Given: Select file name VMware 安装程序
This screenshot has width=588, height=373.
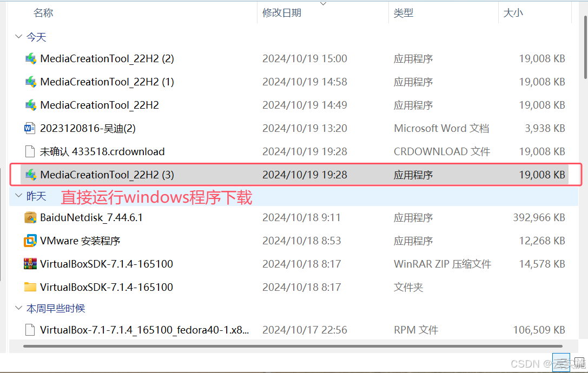Looking at the screenshot, I should click(x=80, y=241).
